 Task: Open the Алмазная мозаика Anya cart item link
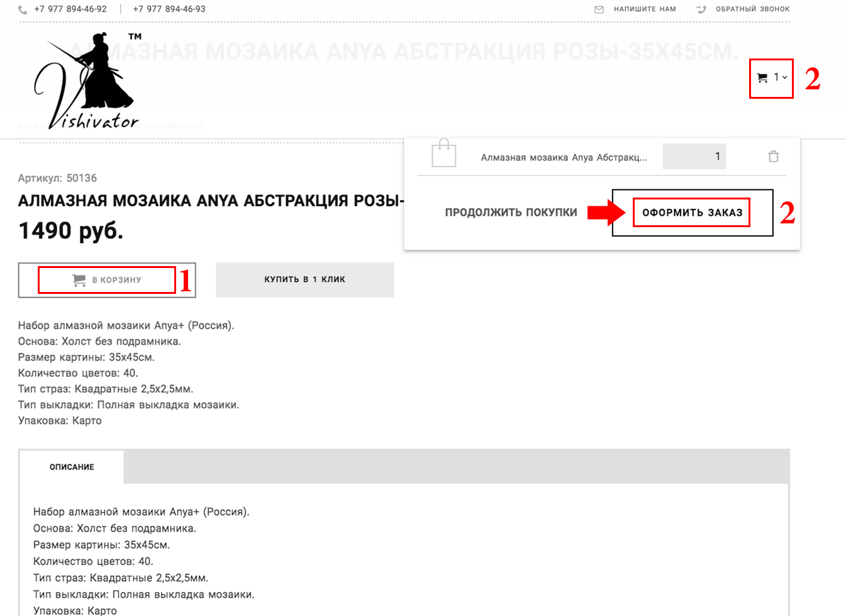[x=564, y=157]
